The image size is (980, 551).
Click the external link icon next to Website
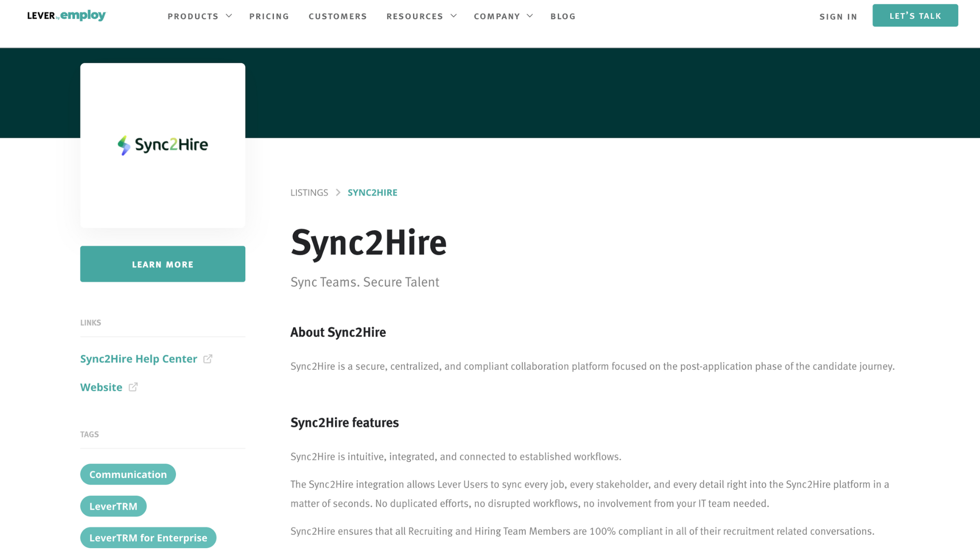(133, 387)
